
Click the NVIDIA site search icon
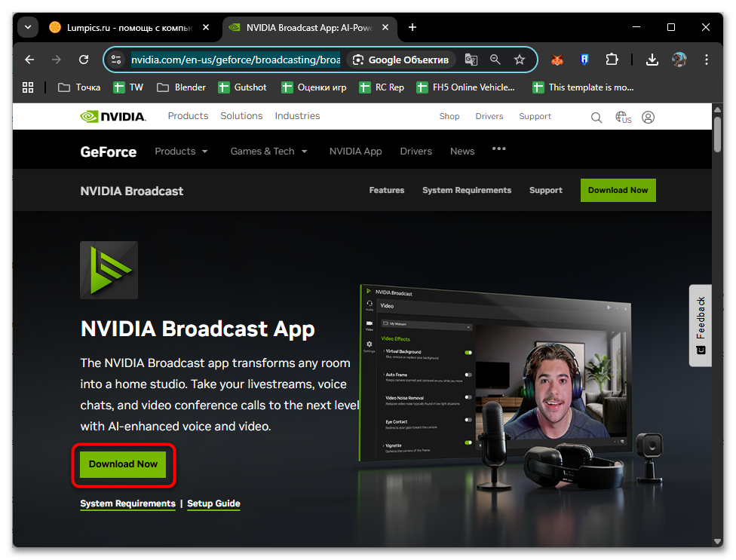[x=596, y=118]
